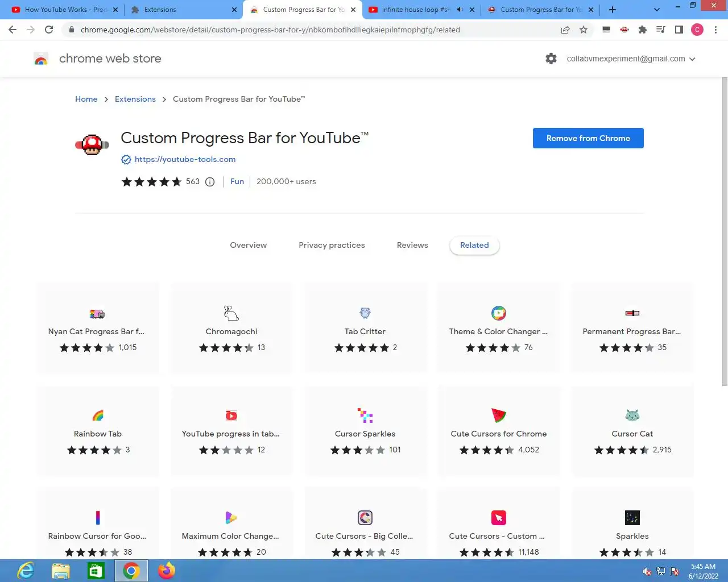Open Maximum Color Changer icon

pyautogui.click(x=231, y=518)
